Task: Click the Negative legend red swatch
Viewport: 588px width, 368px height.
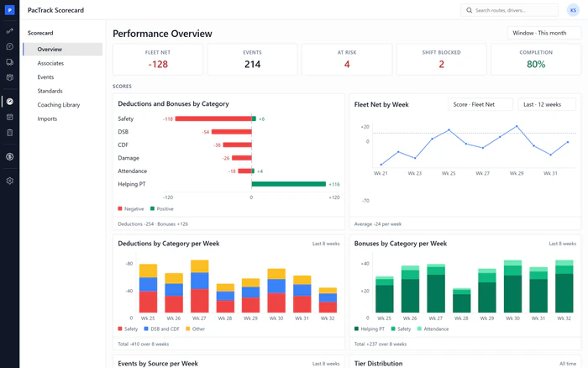Action: pos(120,208)
